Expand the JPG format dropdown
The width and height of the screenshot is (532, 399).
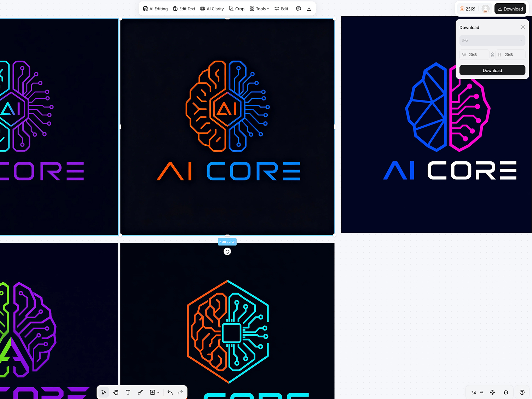492,40
